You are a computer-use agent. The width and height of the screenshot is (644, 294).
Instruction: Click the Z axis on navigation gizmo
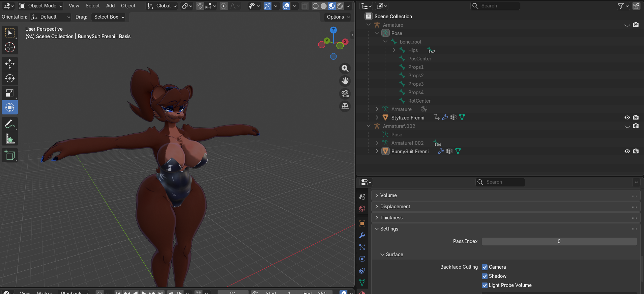point(333,30)
